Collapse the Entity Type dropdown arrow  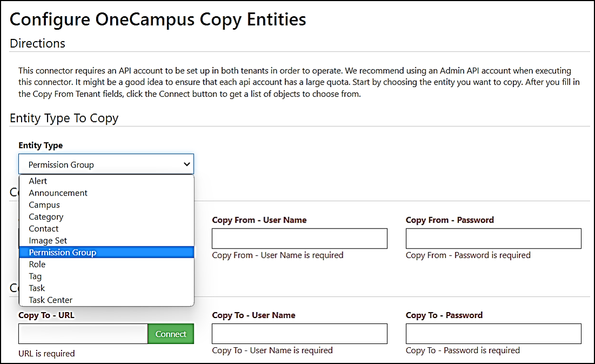click(187, 164)
